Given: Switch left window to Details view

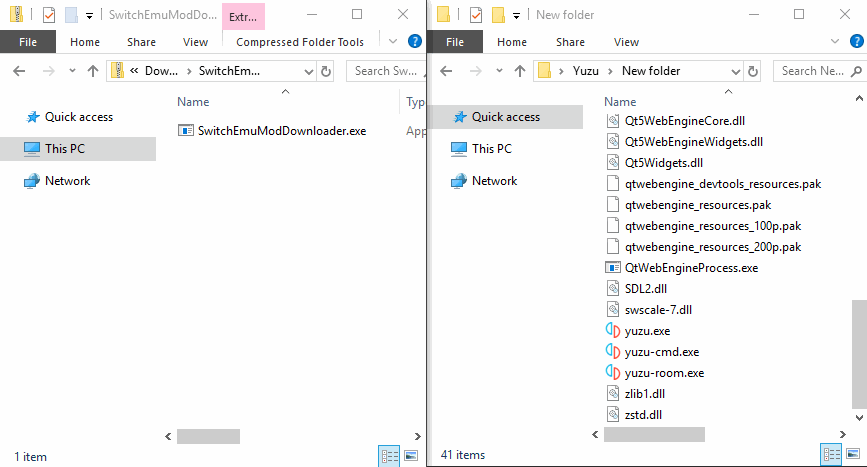Looking at the screenshot, I should [x=389, y=456].
